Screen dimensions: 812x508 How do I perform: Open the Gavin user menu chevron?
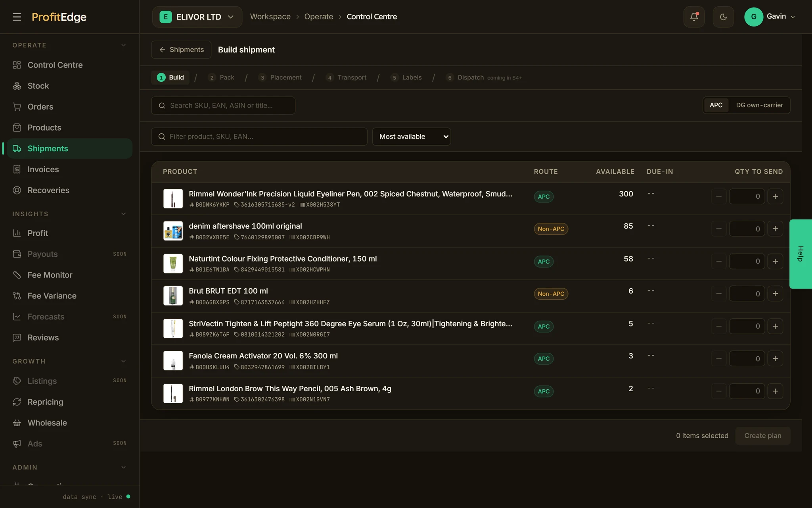tap(793, 17)
